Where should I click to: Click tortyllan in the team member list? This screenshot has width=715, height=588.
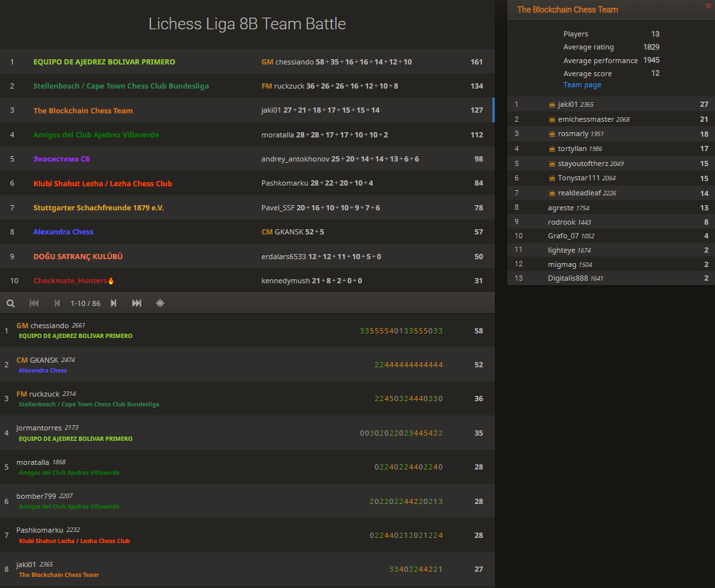point(572,148)
